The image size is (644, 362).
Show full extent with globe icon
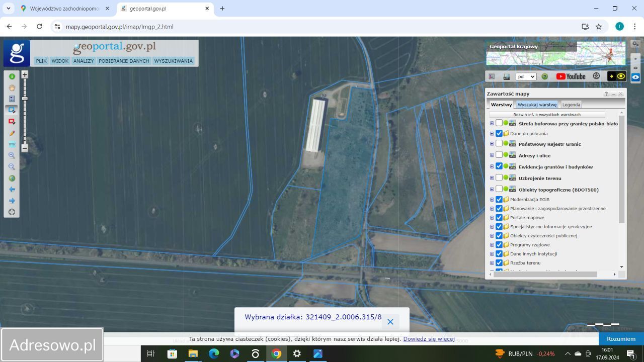(12, 178)
